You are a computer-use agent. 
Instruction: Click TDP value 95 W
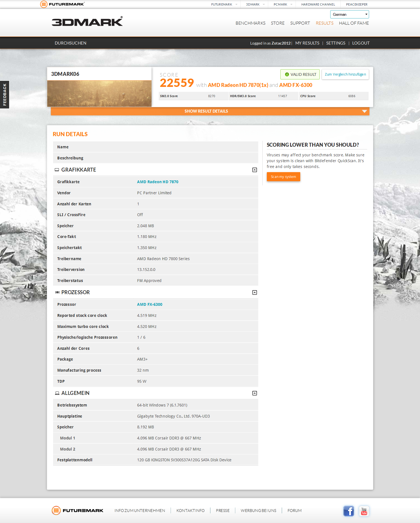click(142, 381)
